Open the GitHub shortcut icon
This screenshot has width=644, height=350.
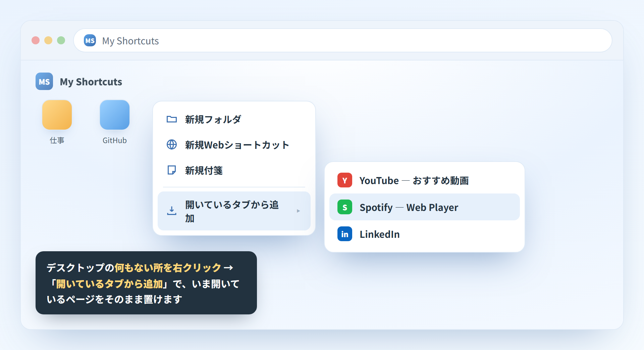pyautogui.click(x=115, y=115)
